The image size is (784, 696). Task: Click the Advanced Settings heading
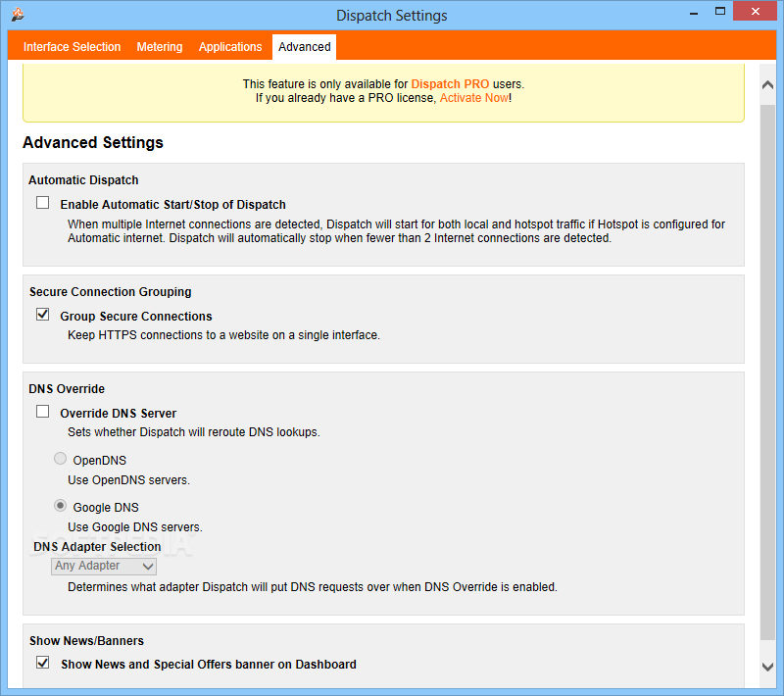[x=93, y=142]
